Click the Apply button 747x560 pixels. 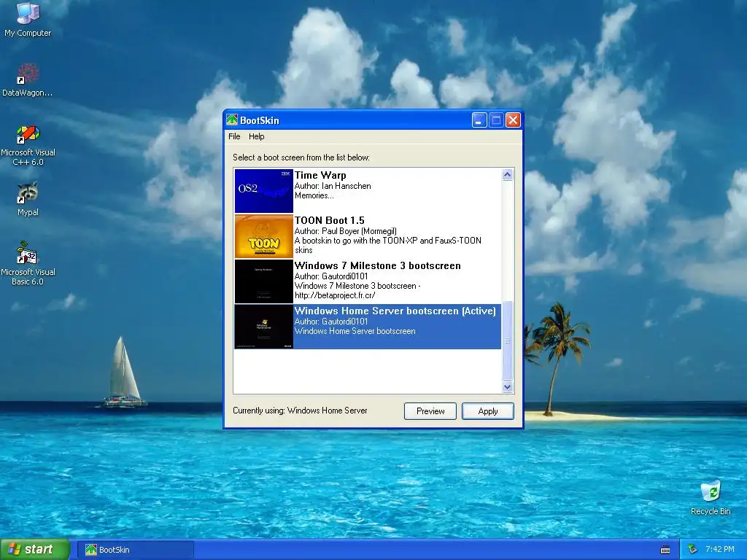pyautogui.click(x=488, y=411)
